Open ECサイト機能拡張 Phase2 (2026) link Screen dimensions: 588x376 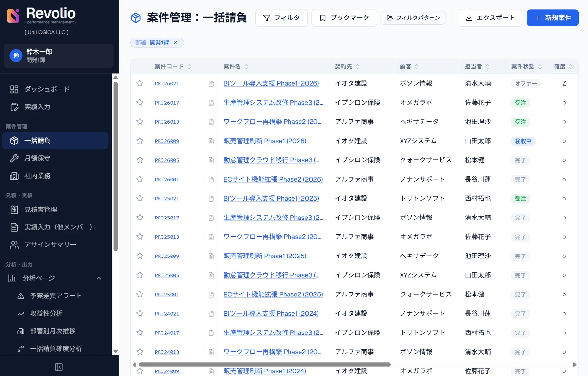[x=273, y=179]
